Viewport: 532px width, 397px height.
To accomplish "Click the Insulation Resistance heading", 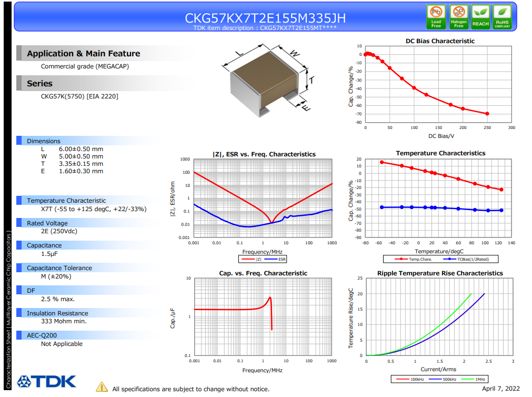I will pos(57,313).
